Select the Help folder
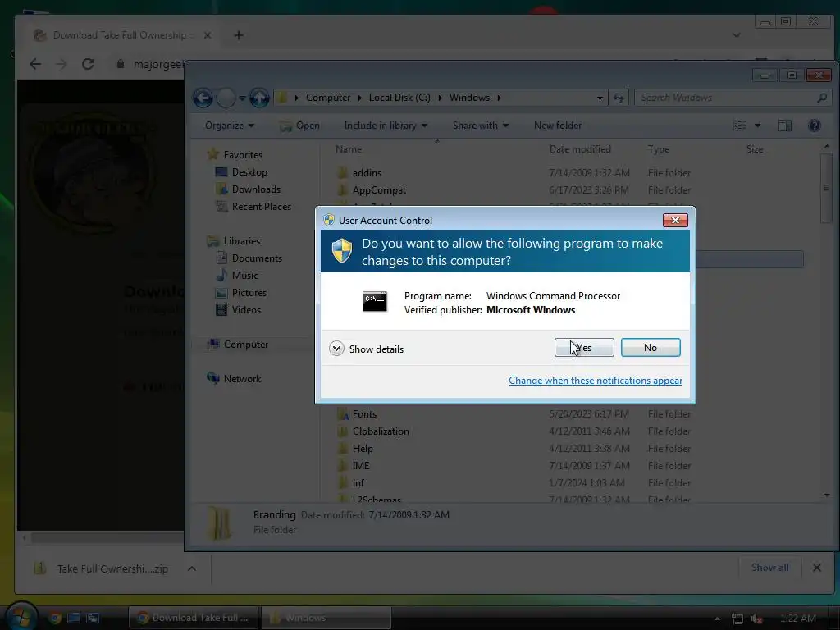This screenshot has width=840, height=630. (x=363, y=449)
